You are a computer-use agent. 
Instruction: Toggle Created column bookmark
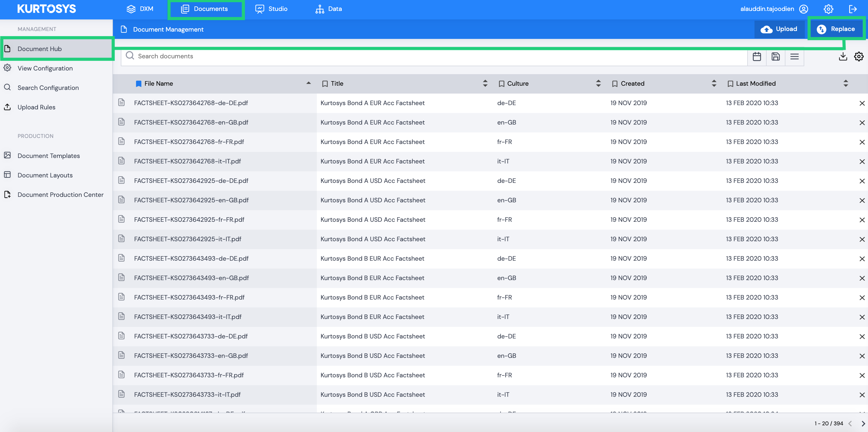615,84
